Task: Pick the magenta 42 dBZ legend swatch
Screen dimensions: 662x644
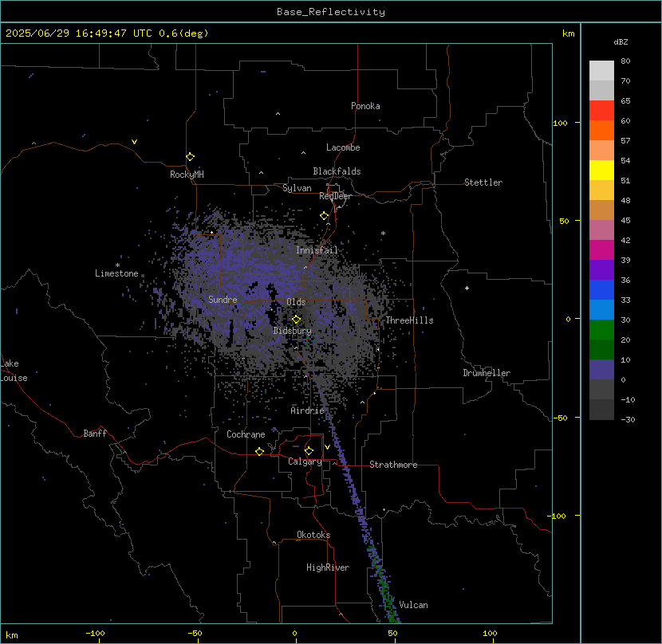Action: coord(601,250)
